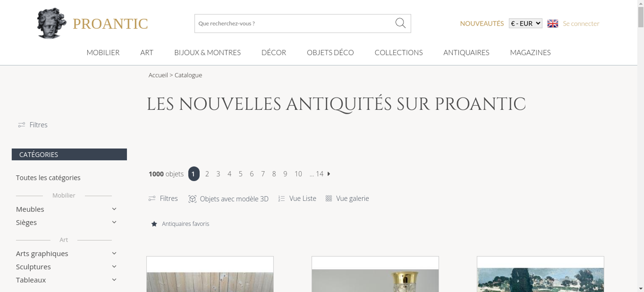
Task: Switch language via the UK flag icon
Action: pos(553,23)
